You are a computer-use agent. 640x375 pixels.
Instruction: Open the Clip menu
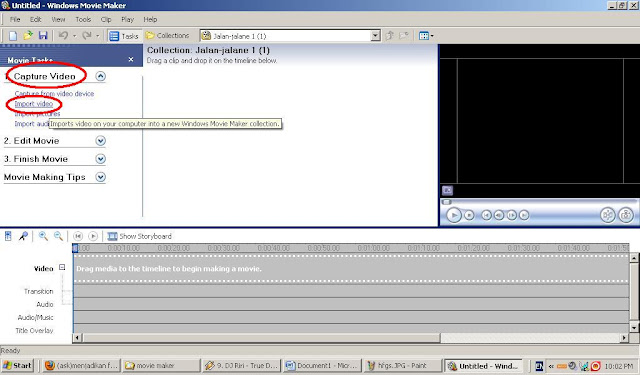[x=106, y=19]
